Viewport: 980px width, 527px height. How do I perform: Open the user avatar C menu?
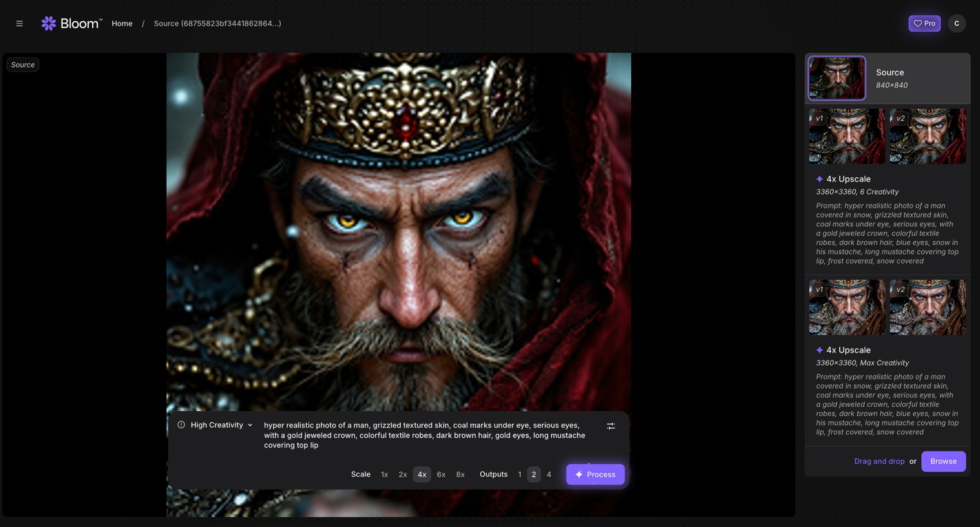[956, 24]
